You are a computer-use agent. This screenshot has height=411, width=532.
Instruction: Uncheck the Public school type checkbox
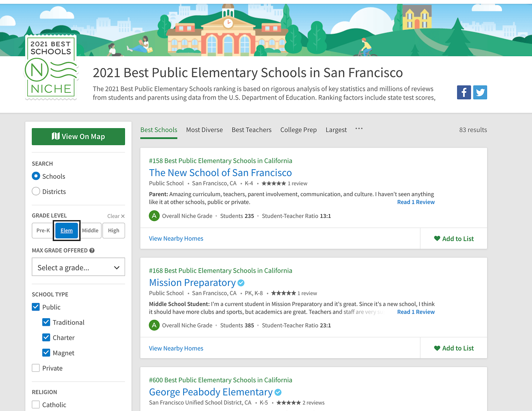(x=36, y=307)
